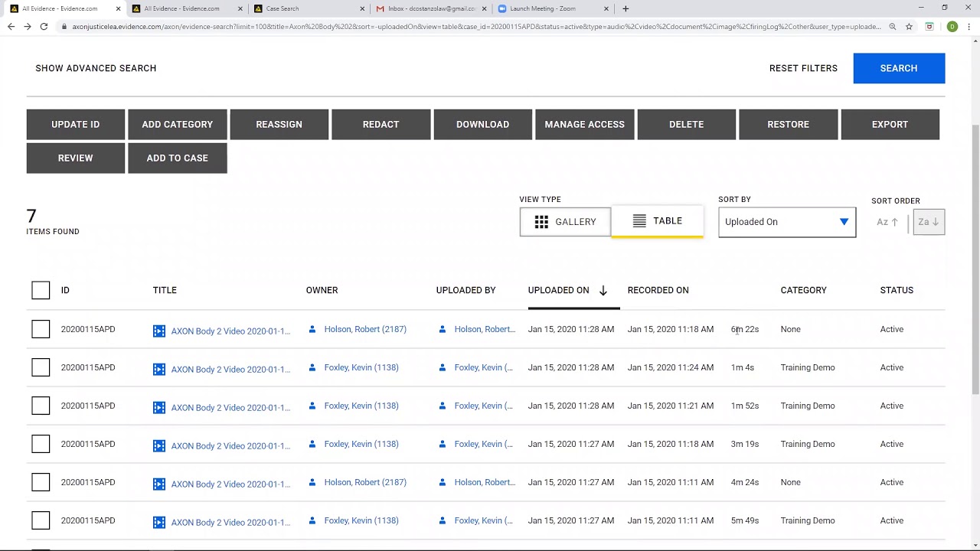Click the browser address bar URL
The height and width of the screenshot is (551, 980).
point(476,27)
